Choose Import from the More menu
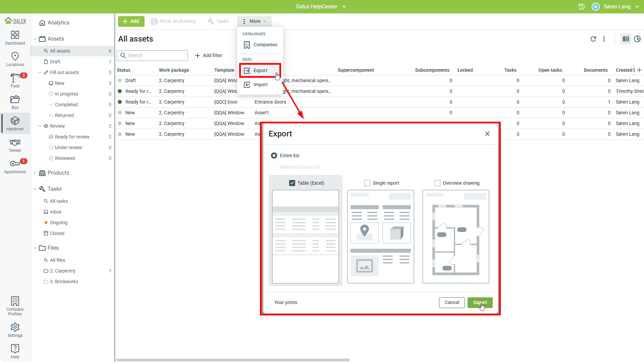 (260, 84)
